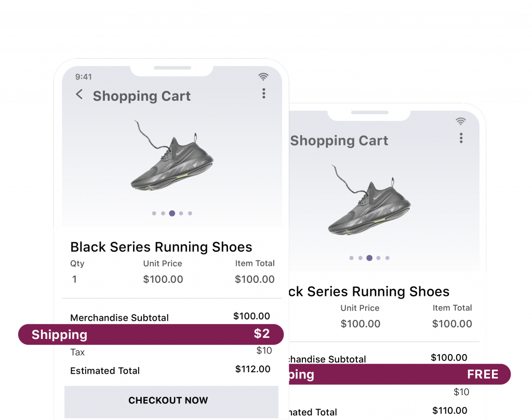Click the $2 Shipping banner row
532x420 pixels.
point(151,334)
